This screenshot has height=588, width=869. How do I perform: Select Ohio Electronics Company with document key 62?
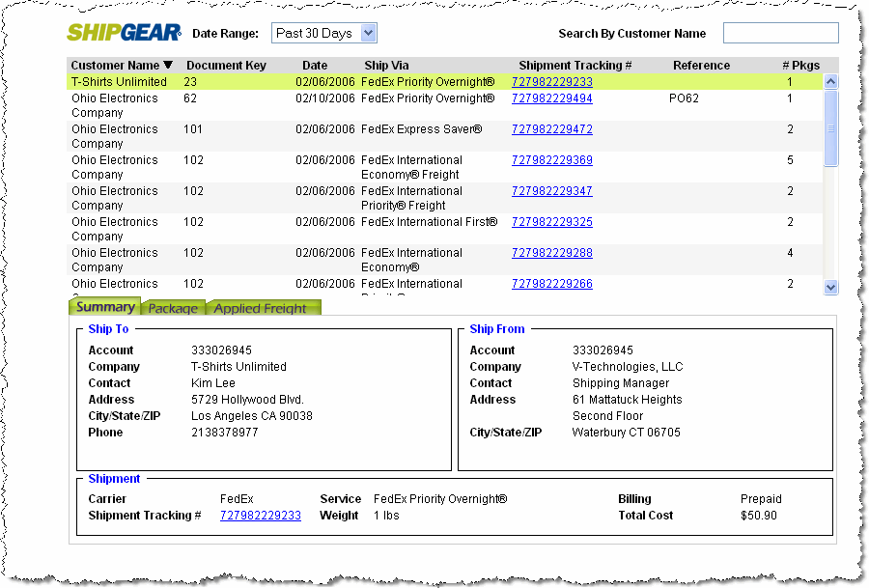click(444, 105)
